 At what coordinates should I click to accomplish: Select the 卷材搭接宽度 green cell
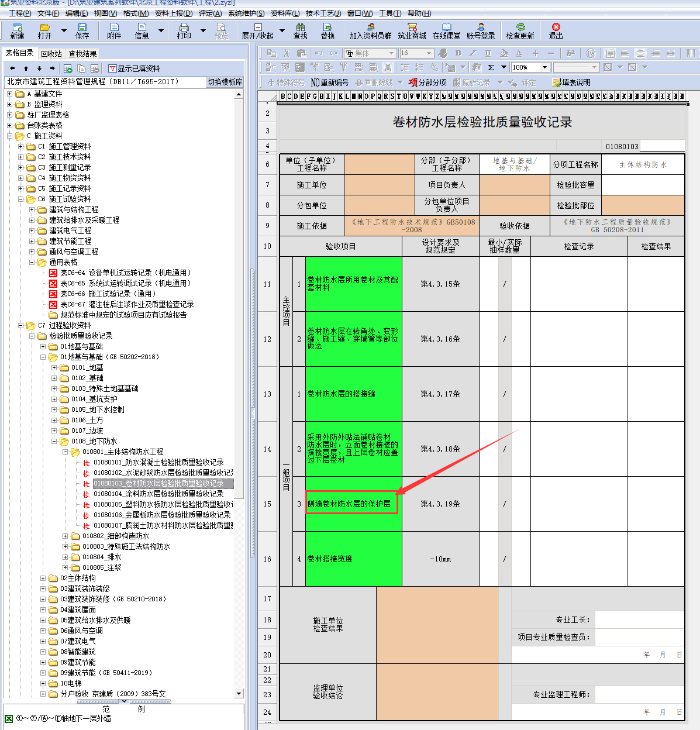click(353, 559)
